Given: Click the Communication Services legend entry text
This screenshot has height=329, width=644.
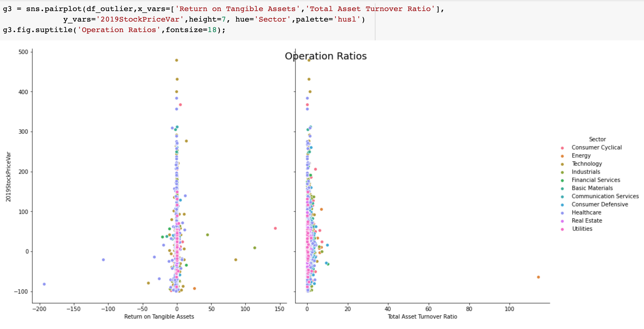Looking at the screenshot, I should 605,196.
